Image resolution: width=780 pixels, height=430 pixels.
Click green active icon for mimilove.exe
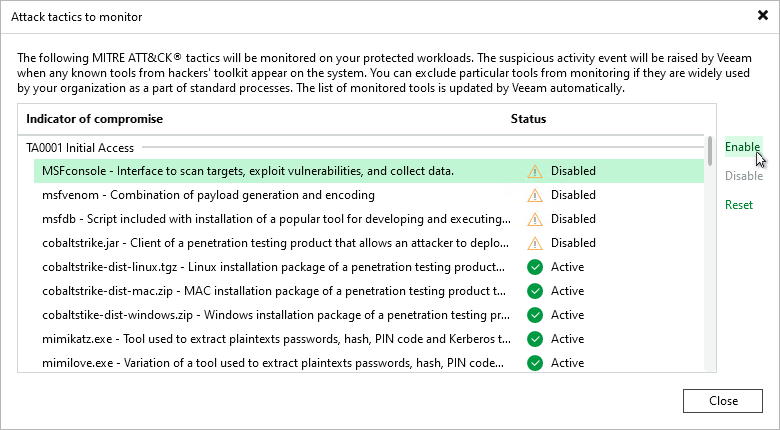click(535, 363)
